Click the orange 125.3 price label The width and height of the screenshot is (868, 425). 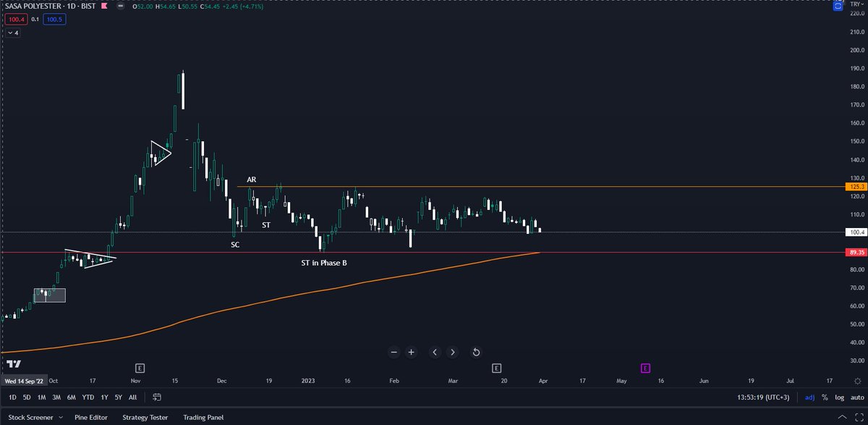coord(855,187)
